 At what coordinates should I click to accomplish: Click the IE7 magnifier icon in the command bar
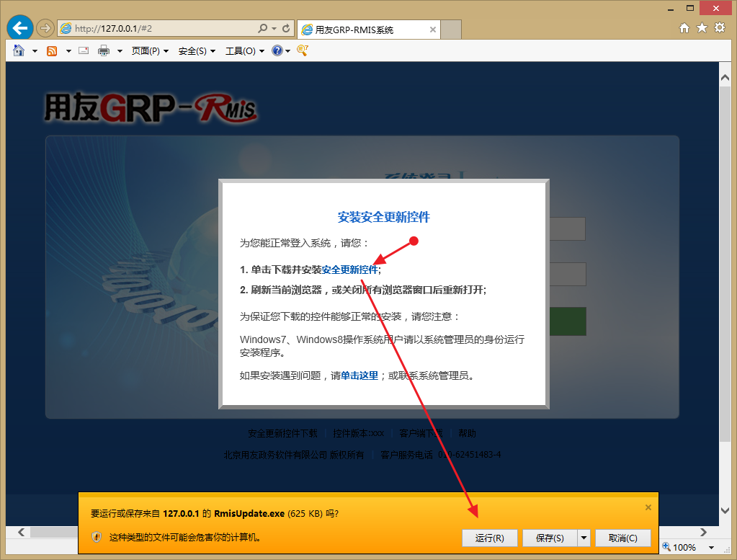click(303, 50)
